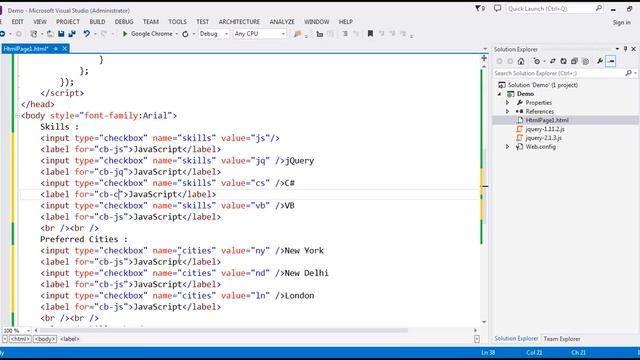This screenshot has width=640, height=360.
Task: Switch to the Team Explorer tab
Action: click(562, 339)
